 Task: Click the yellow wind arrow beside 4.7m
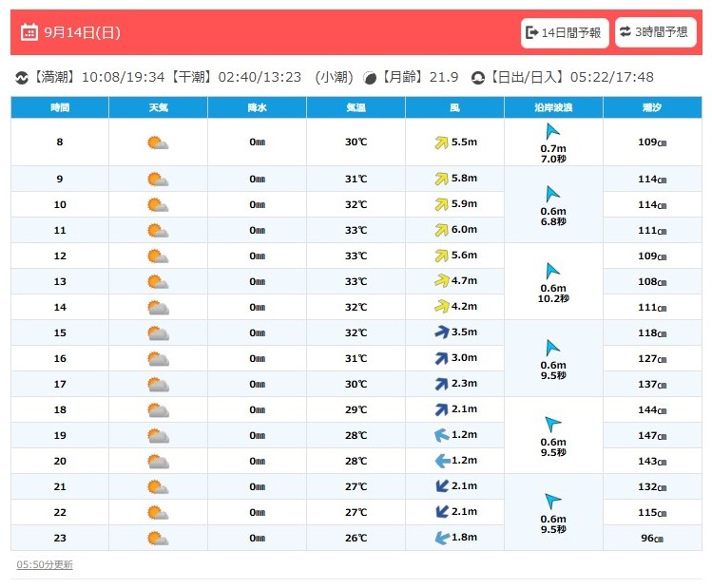click(442, 281)
